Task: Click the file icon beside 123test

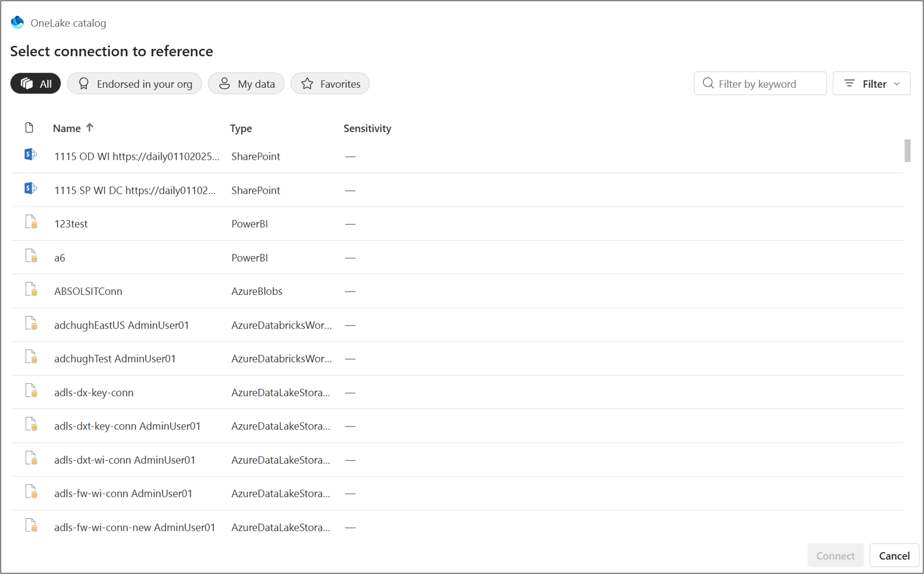Action: (x=32, y=222)
